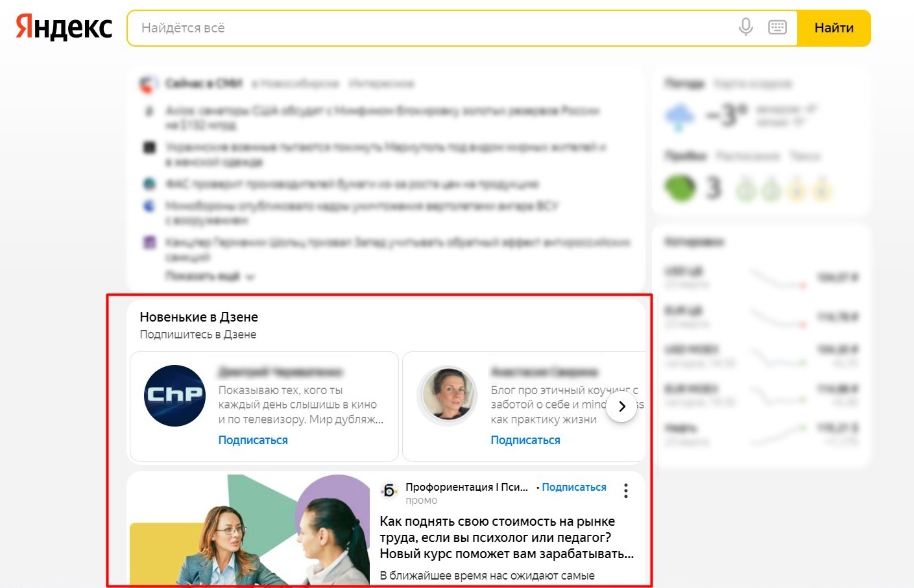Open the 'Профориентация I Пси...' channel name

coord(466,487)
